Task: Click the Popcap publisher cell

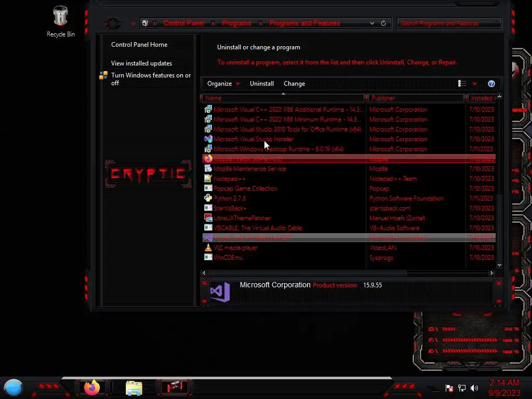Action: click(379, 188)
